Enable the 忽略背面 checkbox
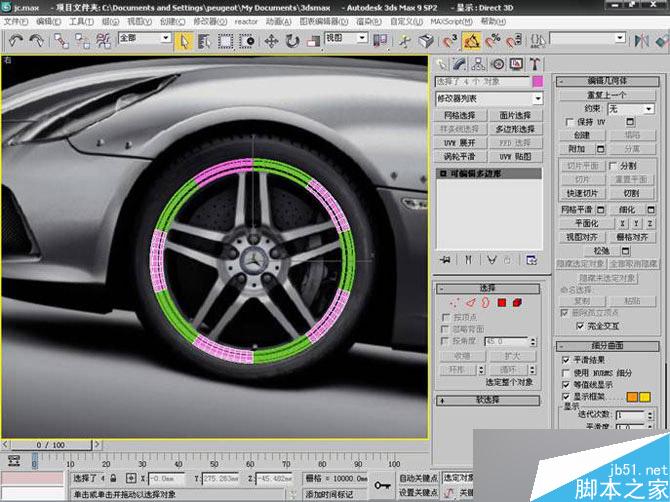 click(x=446, y=327)
